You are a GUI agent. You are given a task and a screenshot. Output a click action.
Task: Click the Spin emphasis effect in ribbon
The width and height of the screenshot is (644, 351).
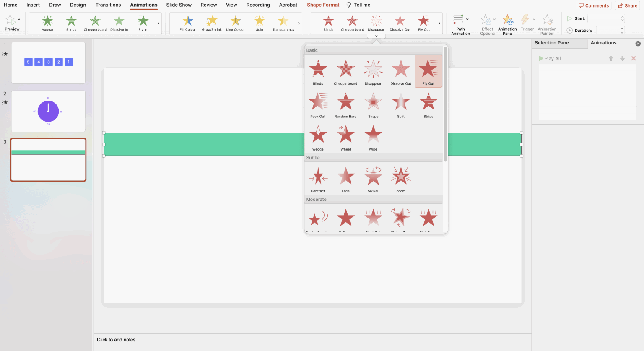pos(260,23)
